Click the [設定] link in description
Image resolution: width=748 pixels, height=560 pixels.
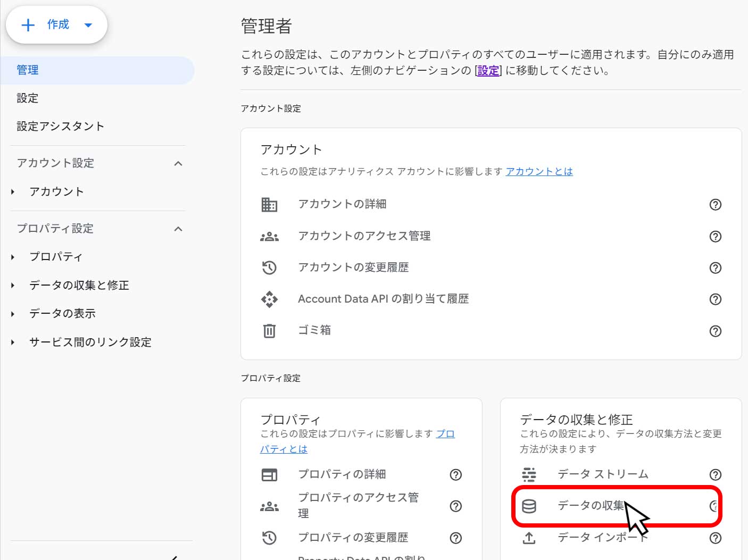click(488, 70)
